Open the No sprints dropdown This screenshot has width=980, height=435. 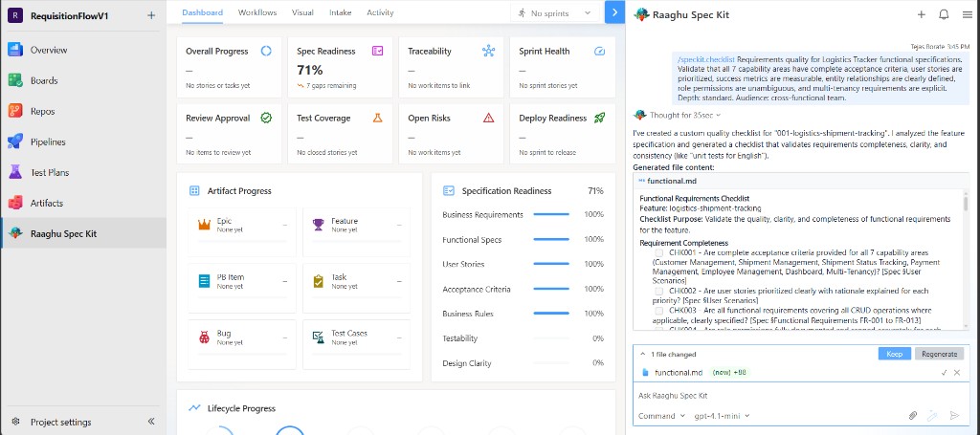click(555, 13)
